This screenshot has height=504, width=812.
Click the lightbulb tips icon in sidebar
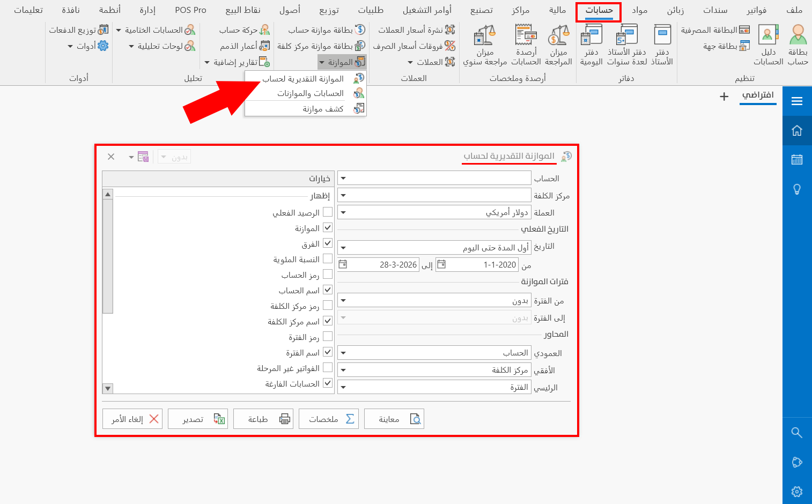797,189
